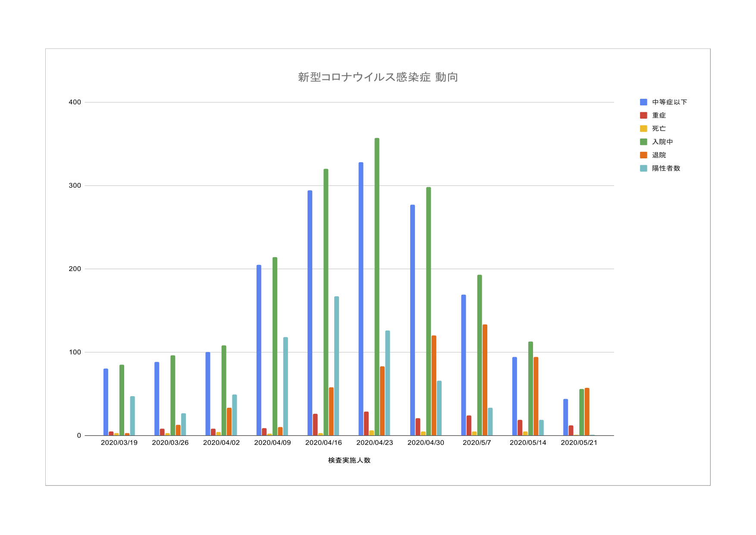Click the orange bar for 2020/05/14

(x=536, y=396)
